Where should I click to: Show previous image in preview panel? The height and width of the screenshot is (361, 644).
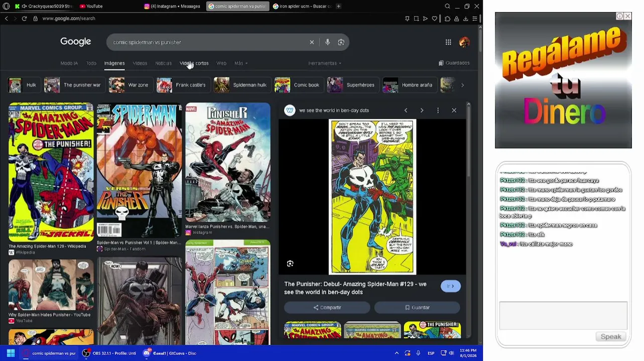coord(406,110)
